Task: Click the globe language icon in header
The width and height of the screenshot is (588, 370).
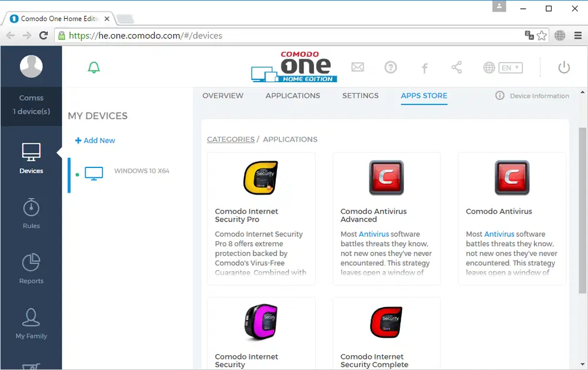Action: pos(489,68)
